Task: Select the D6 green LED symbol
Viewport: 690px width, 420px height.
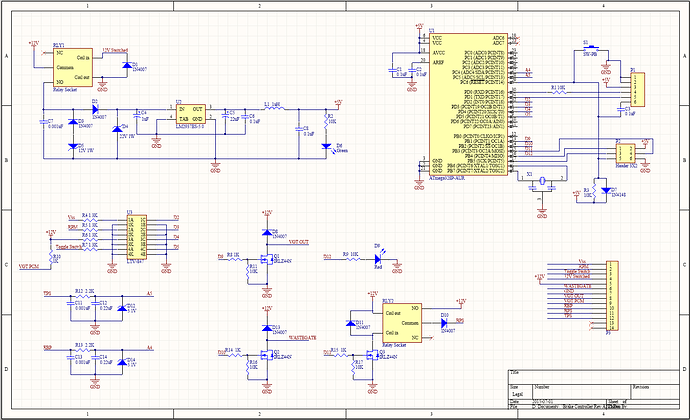Action: pos(326,146)
